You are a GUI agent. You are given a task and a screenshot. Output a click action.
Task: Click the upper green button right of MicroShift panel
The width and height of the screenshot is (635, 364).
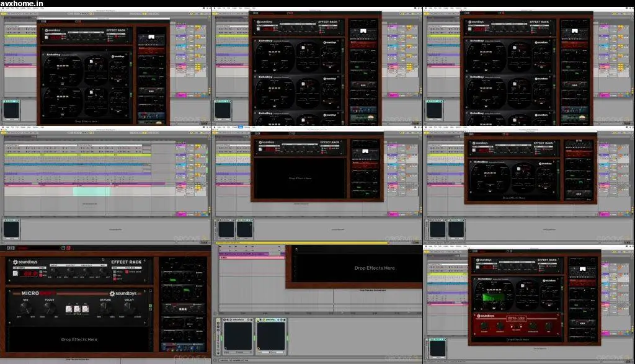151,306
